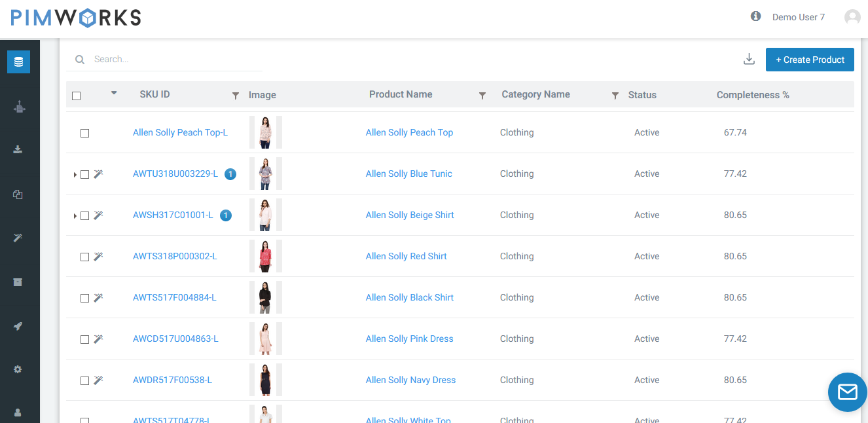Open the settings gear in the sidebar
868x423 pixels.
(x=18, y=369)
